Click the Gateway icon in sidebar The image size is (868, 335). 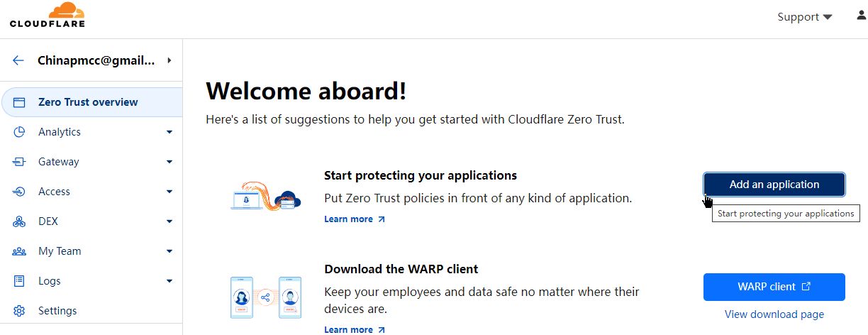pyautogui.click(x=19, y=162)
